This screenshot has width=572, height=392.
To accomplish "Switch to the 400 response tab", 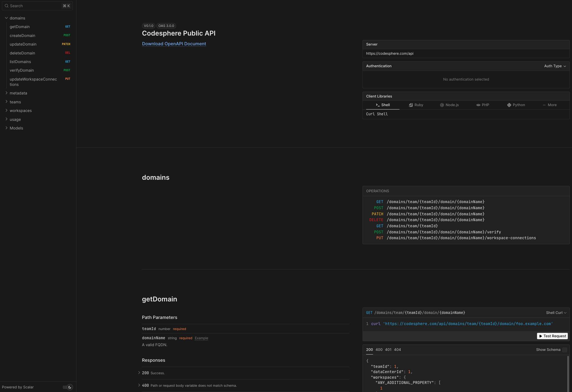I will [x=379, y=349].
